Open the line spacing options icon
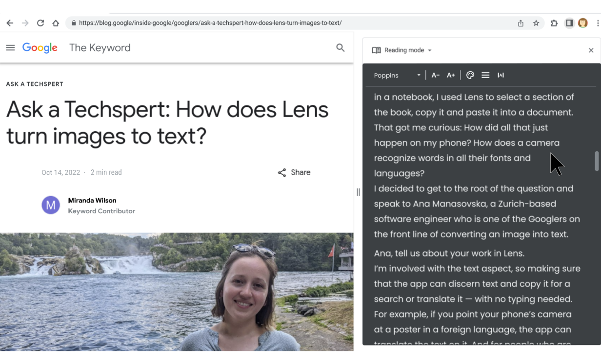The width and height of the screenshot is (601, 364). (485, 75)
